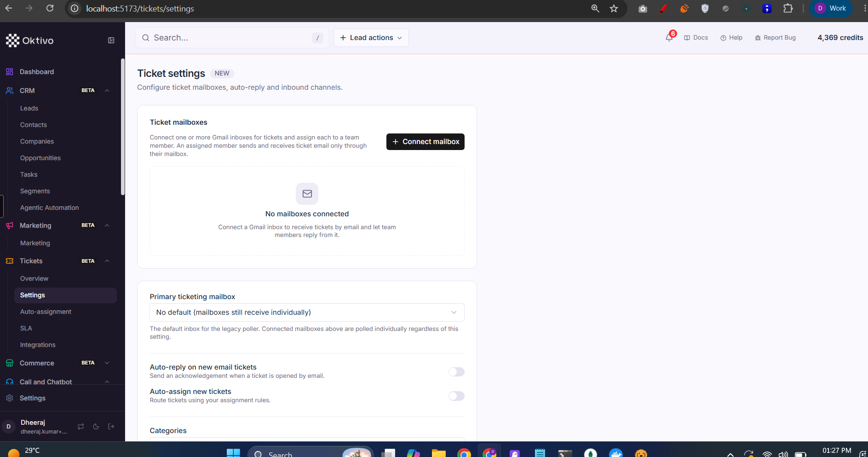Open the Help link
The image size is (868, 457).
tap(731, 38)
